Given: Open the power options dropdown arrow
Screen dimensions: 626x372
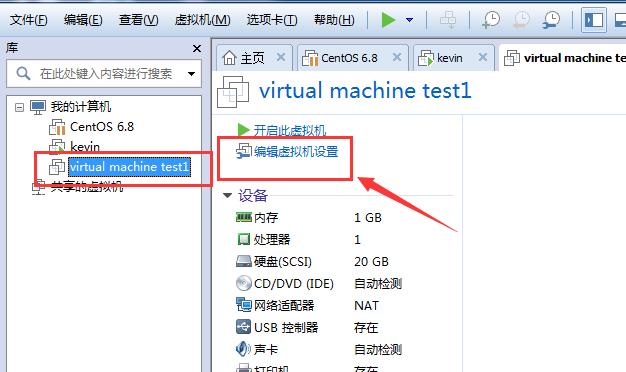Looking at the screenshot, I should [409, 20].
